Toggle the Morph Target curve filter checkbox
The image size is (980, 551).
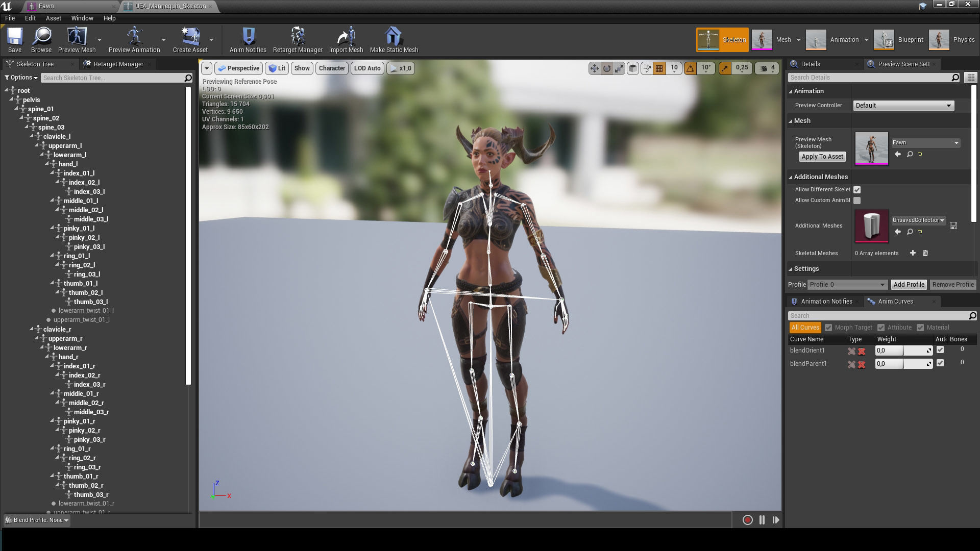point(828,328)
